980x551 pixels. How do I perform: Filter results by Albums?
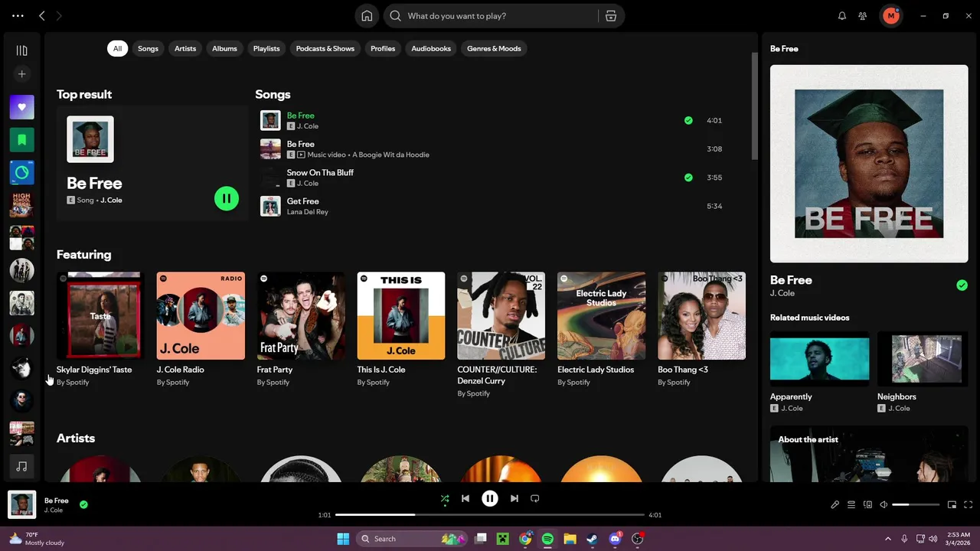point(224,48)
